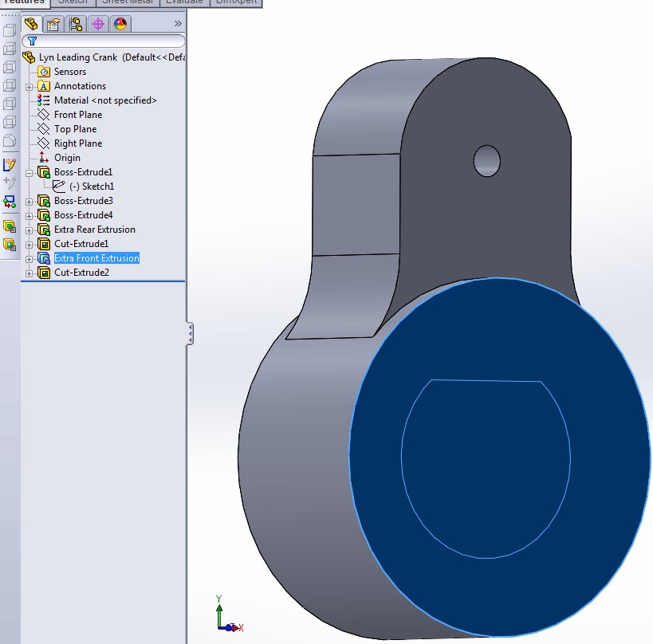Select the Cut-Extrude1 feature
This screenshot has height=644, width=653.
tap(81, 244)
